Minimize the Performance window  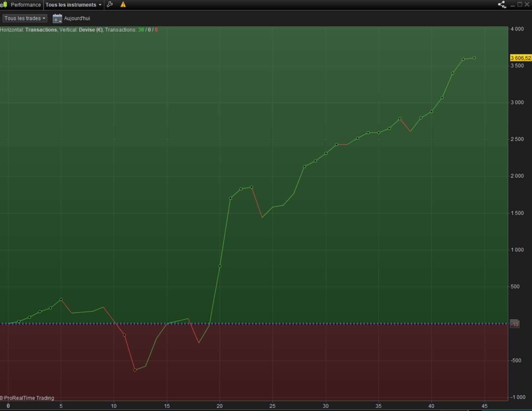513,5
